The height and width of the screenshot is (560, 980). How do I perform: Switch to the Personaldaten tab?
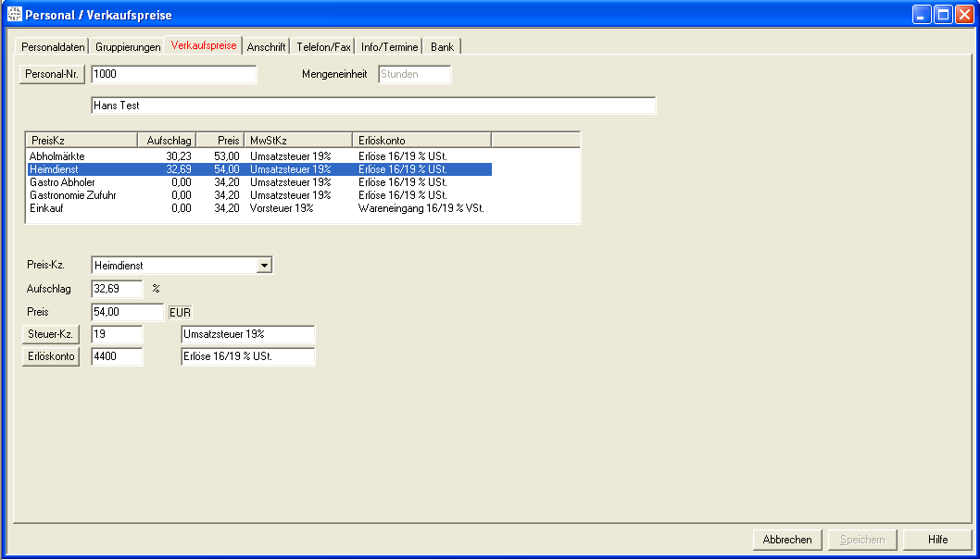(x=53, y=47)
